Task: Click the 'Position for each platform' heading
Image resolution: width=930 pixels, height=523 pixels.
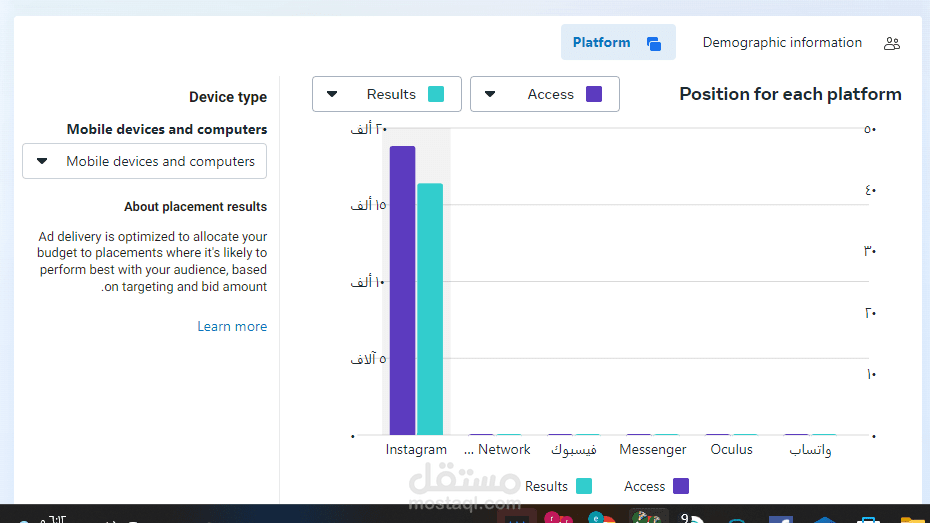Action: [790, 94]
